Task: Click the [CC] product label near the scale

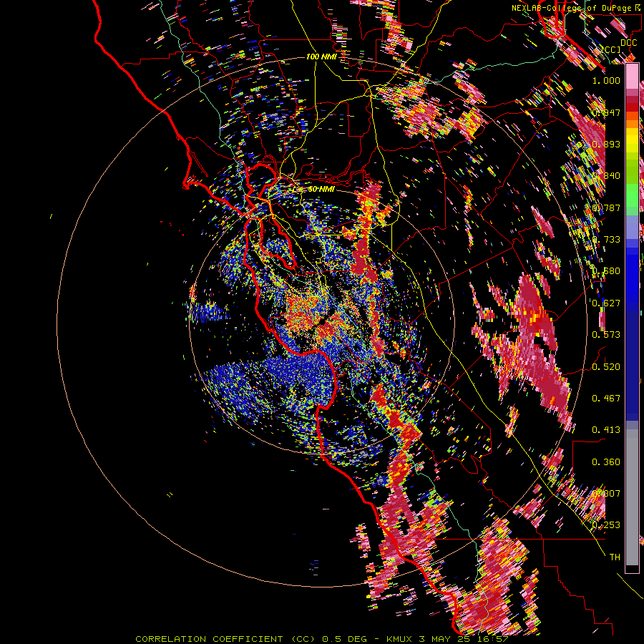Action: click(x=611, y=49)
